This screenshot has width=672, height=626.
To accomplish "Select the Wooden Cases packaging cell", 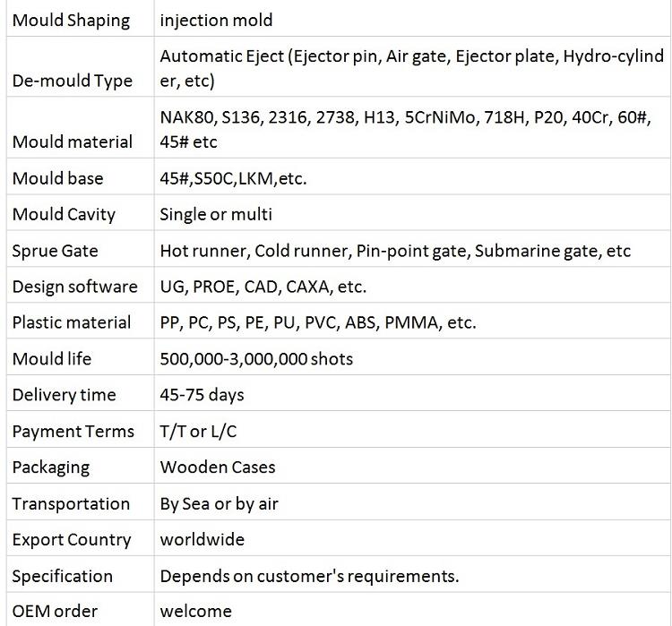I will point(412,466).
